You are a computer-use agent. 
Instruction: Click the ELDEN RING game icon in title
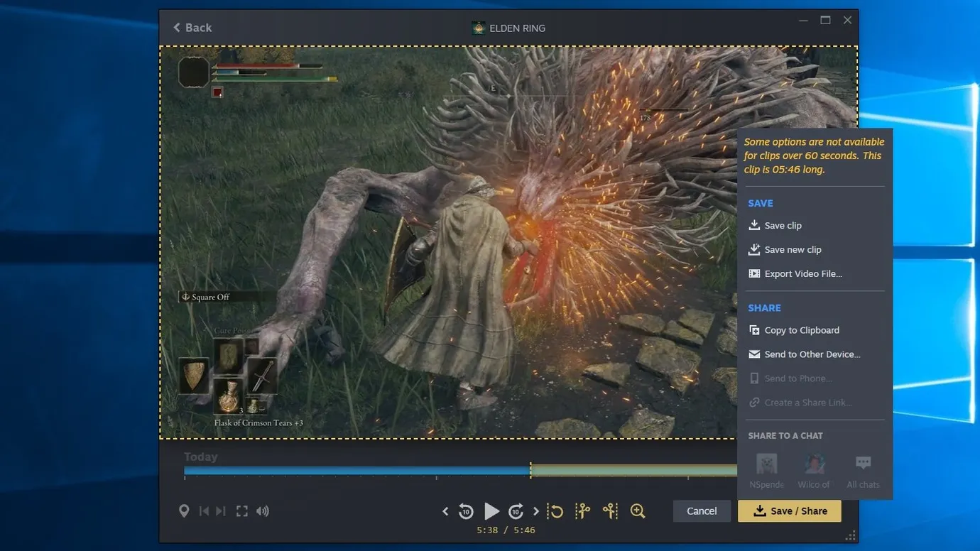click(479, 28)
